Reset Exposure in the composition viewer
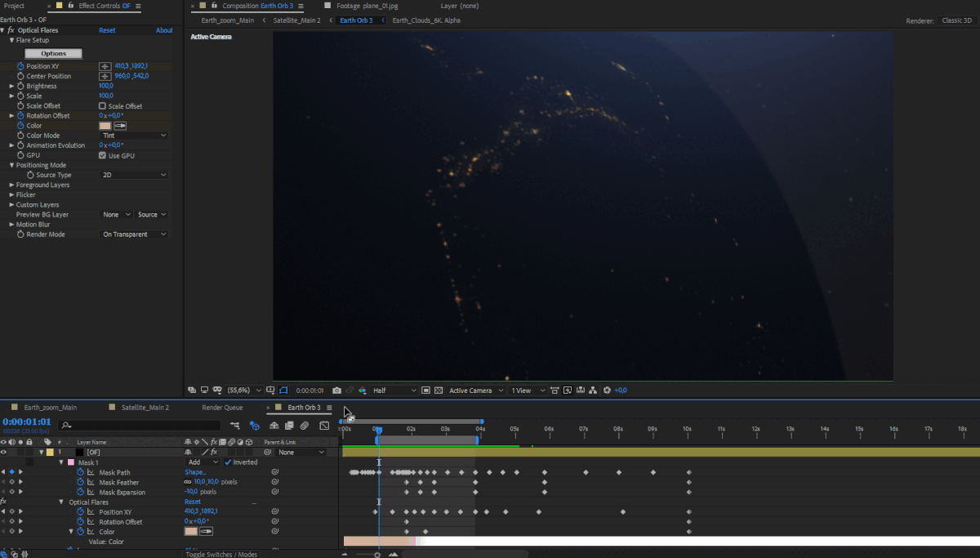The height and width of the screenshot is (558, 980). (608, 390)
